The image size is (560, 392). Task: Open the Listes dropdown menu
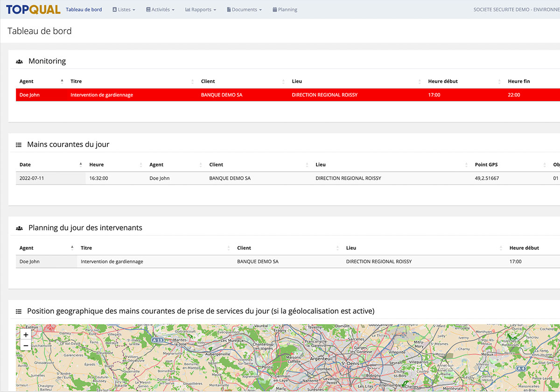(x=124, y=10)
